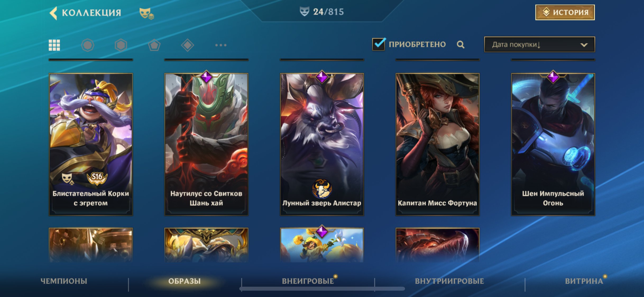The height and width of the screenshot is (297, 644).
Task: Go back with the Коллекция arrow
Action: tap(53, 13)
